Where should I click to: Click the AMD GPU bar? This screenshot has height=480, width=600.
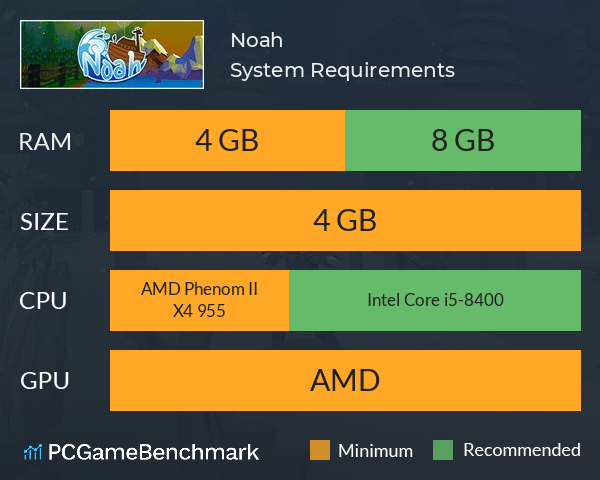coord(345,380)
